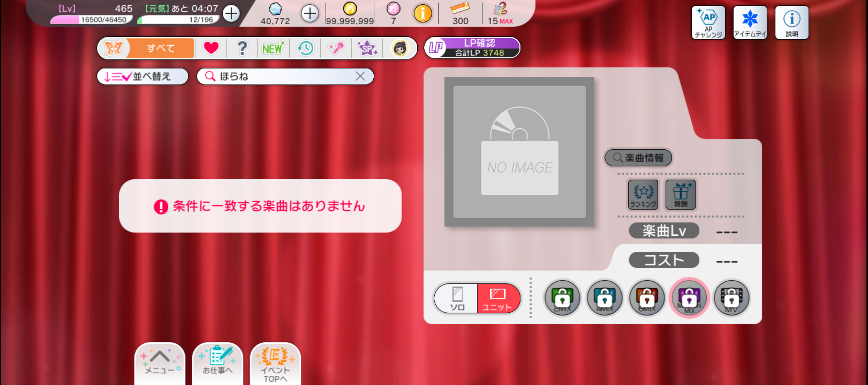Click the question mark filter icon
868x385 pixels.
[242, 48]
